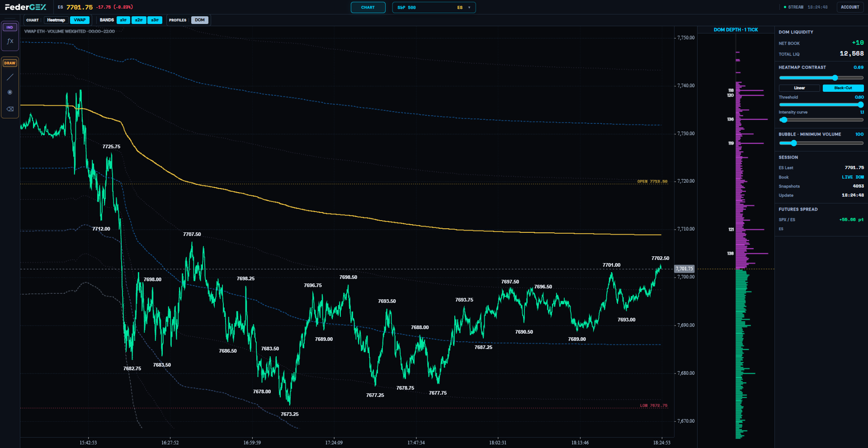Toggle the ±3σ band
Screen dimensions: 868x448
(x=155, y=20)
